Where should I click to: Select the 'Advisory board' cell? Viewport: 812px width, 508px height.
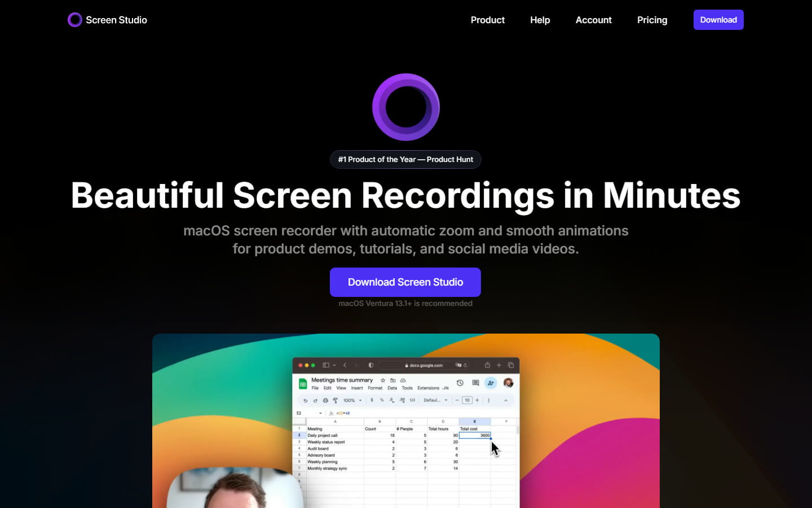[335, 455]
